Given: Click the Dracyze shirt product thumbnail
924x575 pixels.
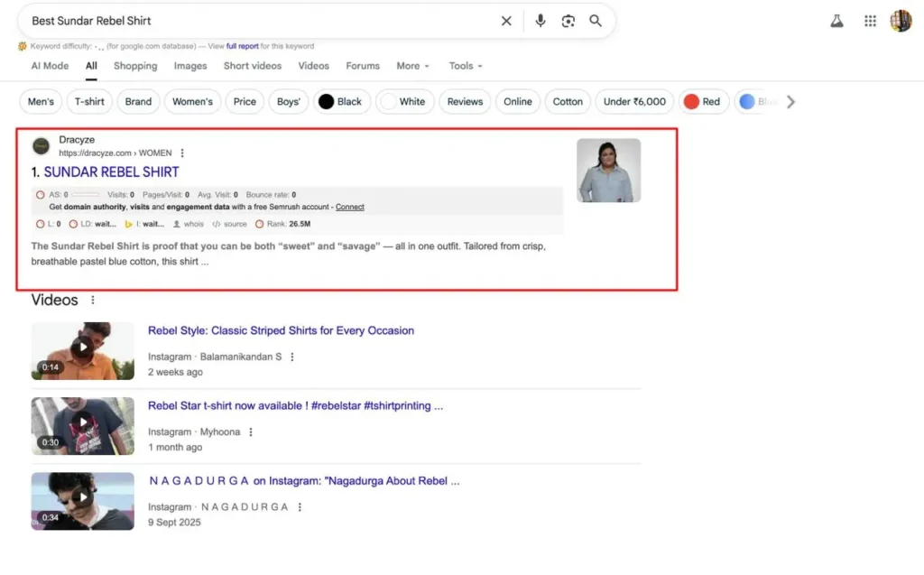Looking at the screenshot, I should (608, 170).
